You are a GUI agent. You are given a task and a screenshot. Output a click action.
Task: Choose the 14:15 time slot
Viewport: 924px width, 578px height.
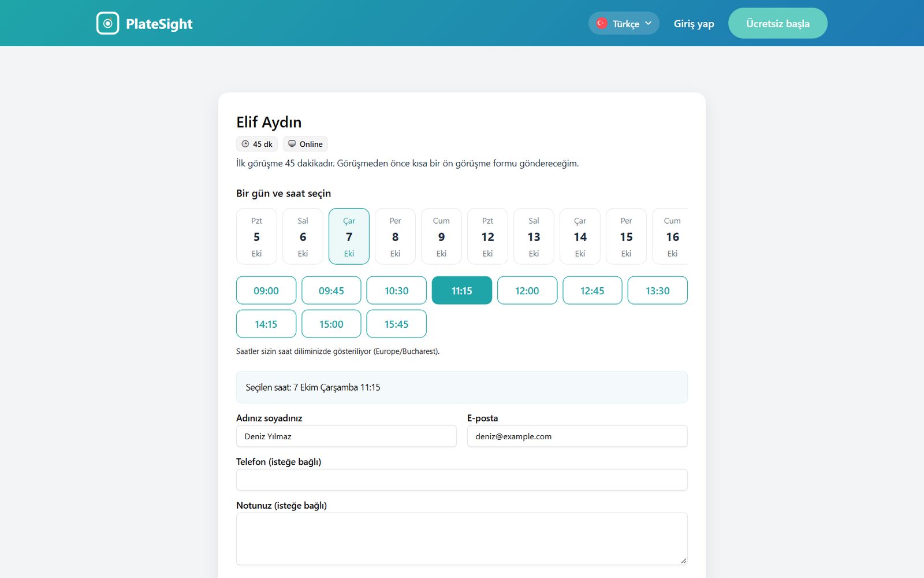[266, 324]
